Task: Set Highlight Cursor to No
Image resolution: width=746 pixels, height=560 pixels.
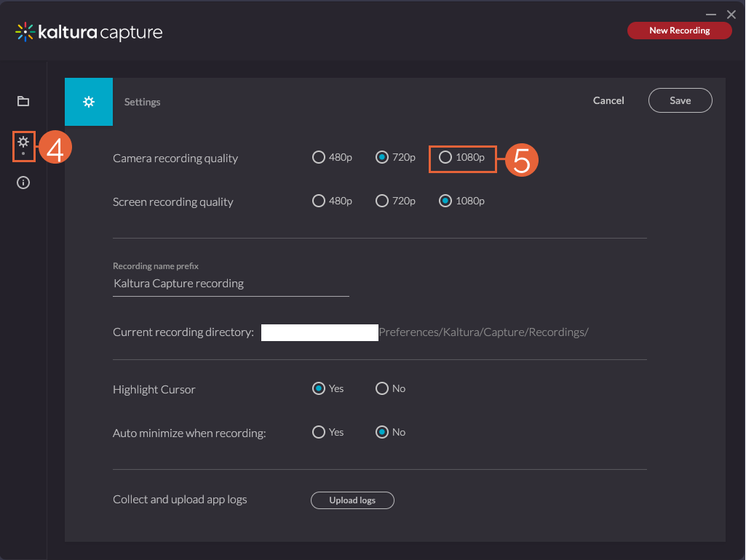Action: point(382,389)
